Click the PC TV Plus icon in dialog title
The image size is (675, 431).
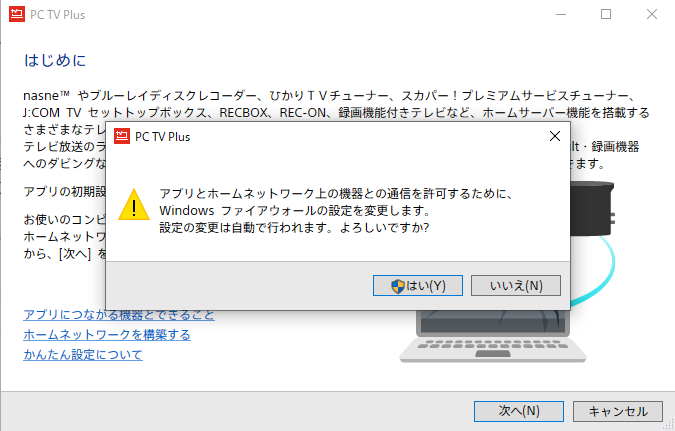pos(122,136)
